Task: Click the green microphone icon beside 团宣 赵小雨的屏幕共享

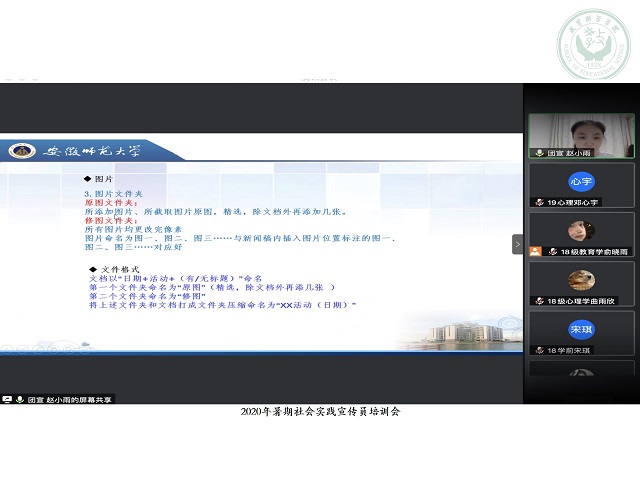Action: 19,398
